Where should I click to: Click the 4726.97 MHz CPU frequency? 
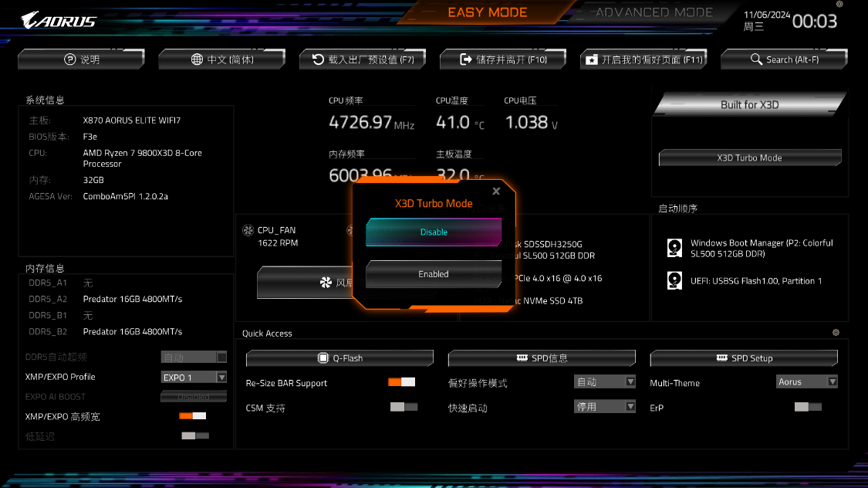click(371, 123)
